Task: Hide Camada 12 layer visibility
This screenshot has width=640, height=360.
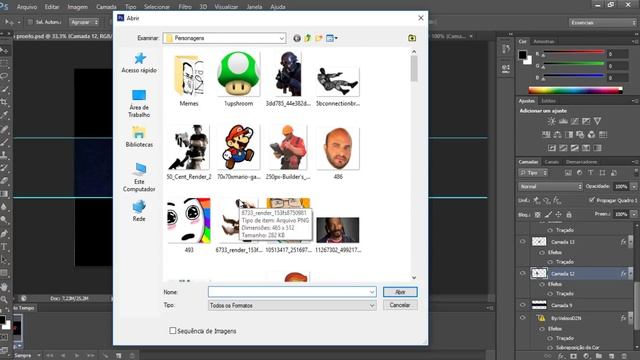Action: tap(522, 273)
